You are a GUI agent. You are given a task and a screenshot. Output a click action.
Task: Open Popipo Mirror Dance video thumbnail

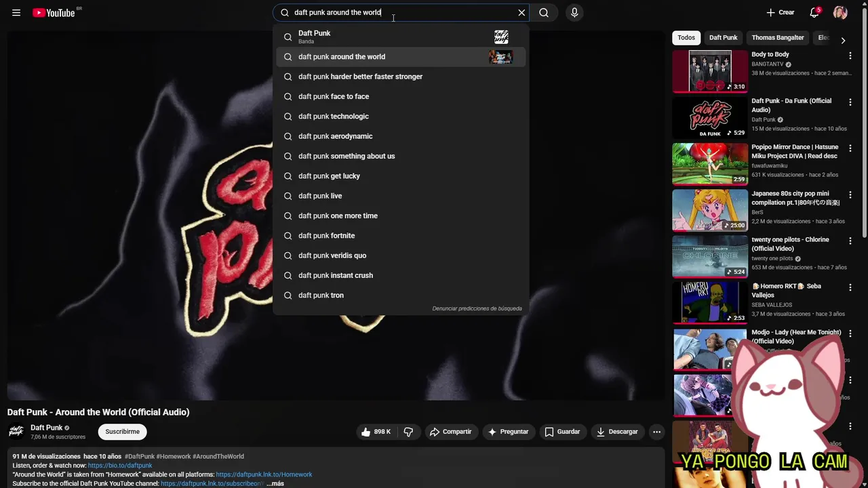pos(710,163)
